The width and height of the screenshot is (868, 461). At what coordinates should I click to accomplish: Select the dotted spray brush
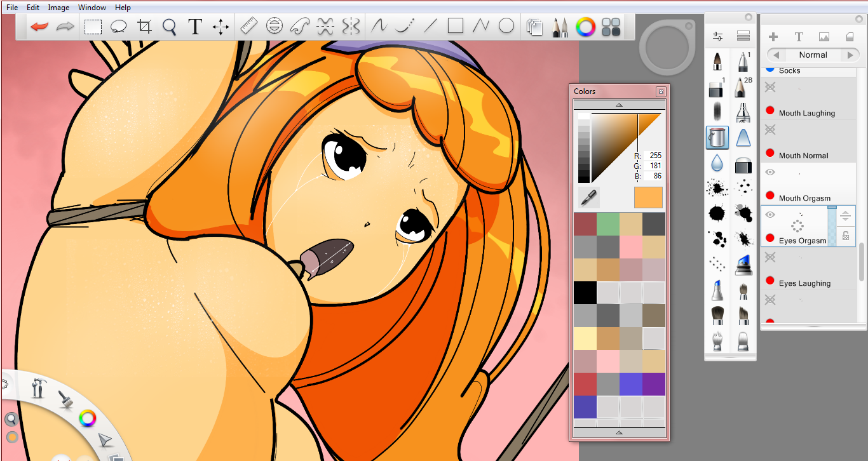tap(717, 264)
